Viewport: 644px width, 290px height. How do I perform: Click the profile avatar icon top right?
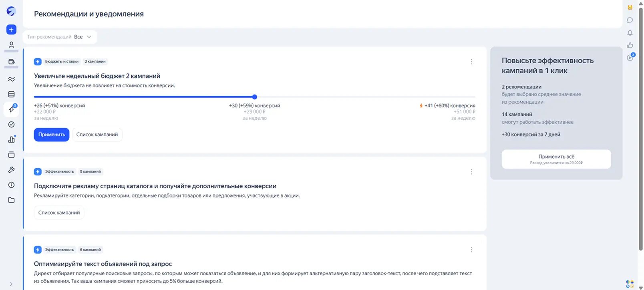[630, 8]
